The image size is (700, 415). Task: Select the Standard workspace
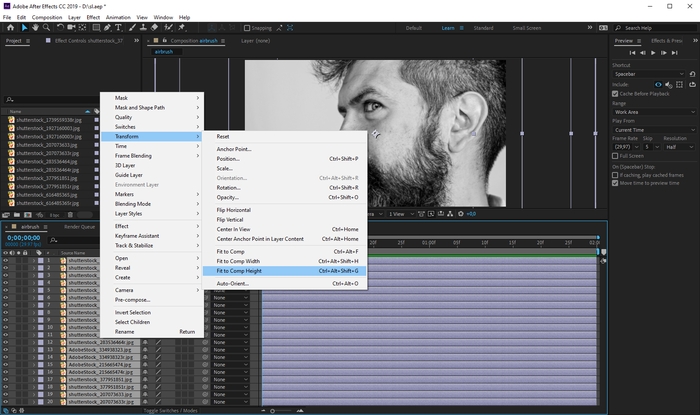[x=483, y=28]
